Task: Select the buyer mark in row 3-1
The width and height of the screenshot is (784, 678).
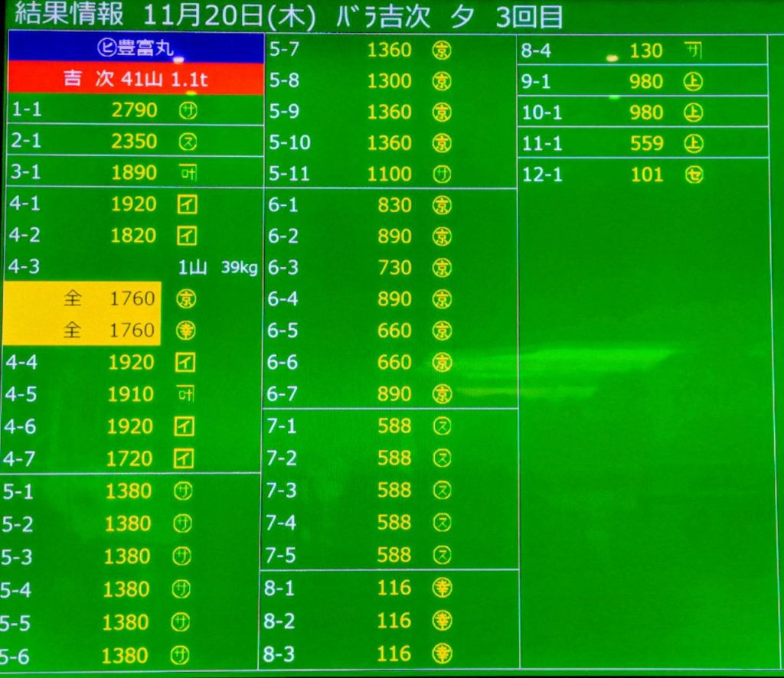Action: click(185, 173)
